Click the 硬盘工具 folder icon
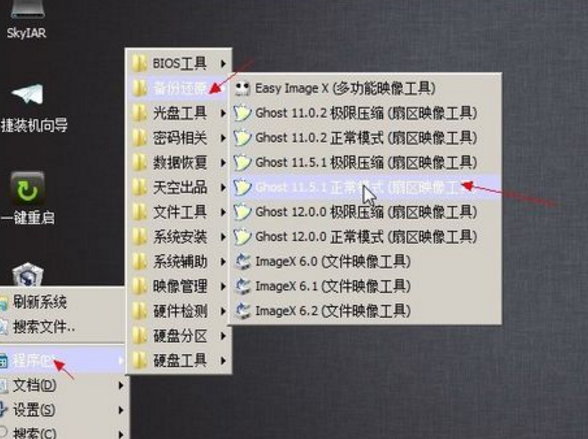Image resolution: width=588 pixels, height=439 pixels. (x=140, y=361)
